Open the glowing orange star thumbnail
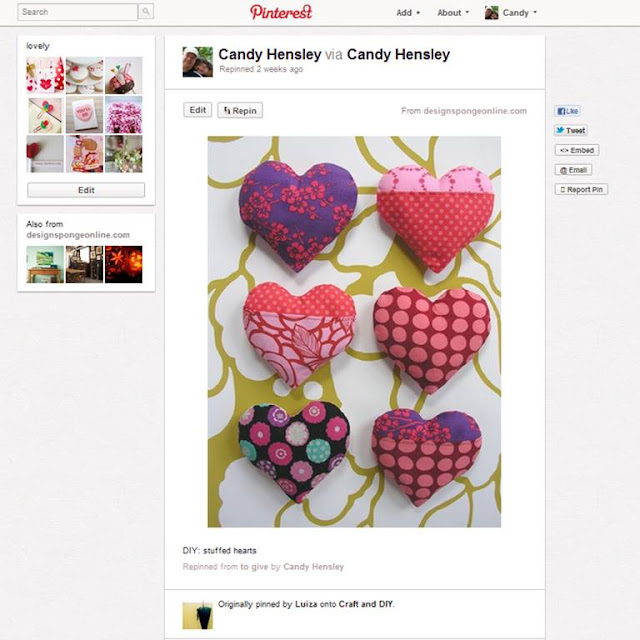Viewport: 640px width, 640px height. coord(124,264)
